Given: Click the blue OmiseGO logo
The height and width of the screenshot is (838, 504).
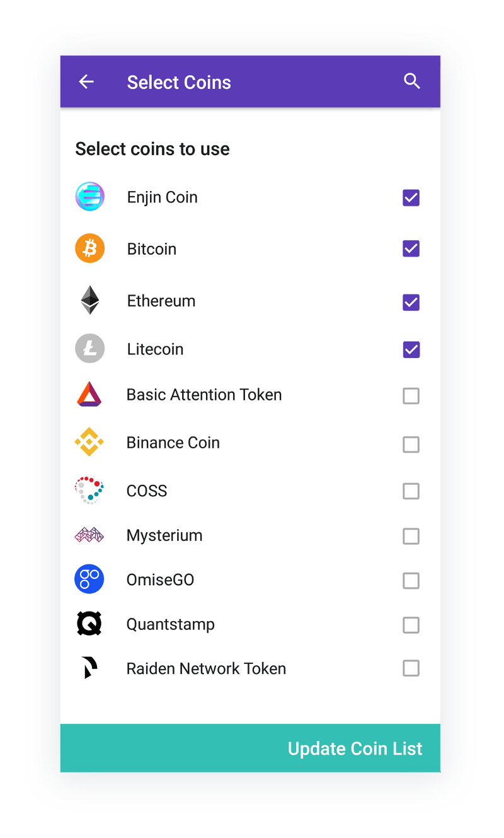Looking at the screenshot, I should click(x=89, y=579).
